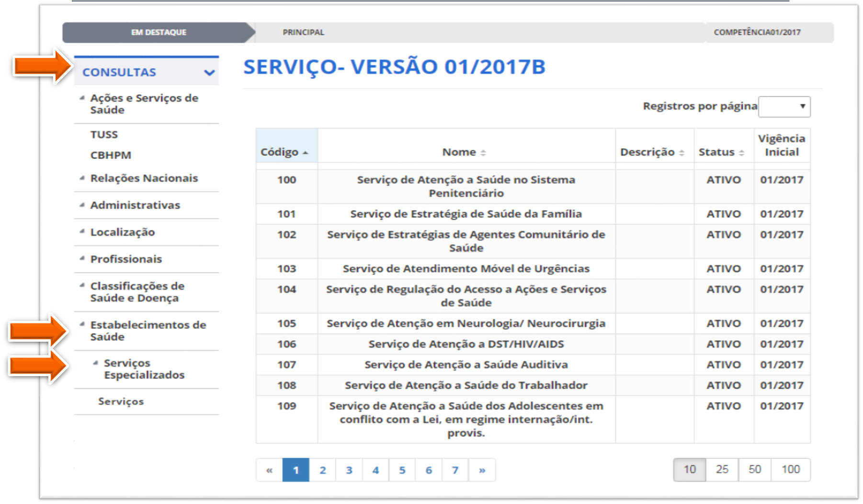
Task: Expand Ações e Serviços de Saúde
Action: point(144,104)
